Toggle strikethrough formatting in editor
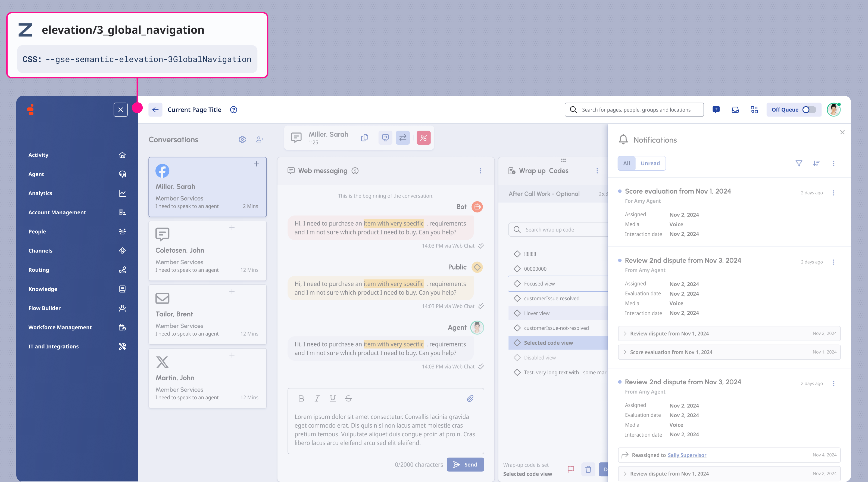Viewport: 868px width, 482px height. [x=348, y=398]
